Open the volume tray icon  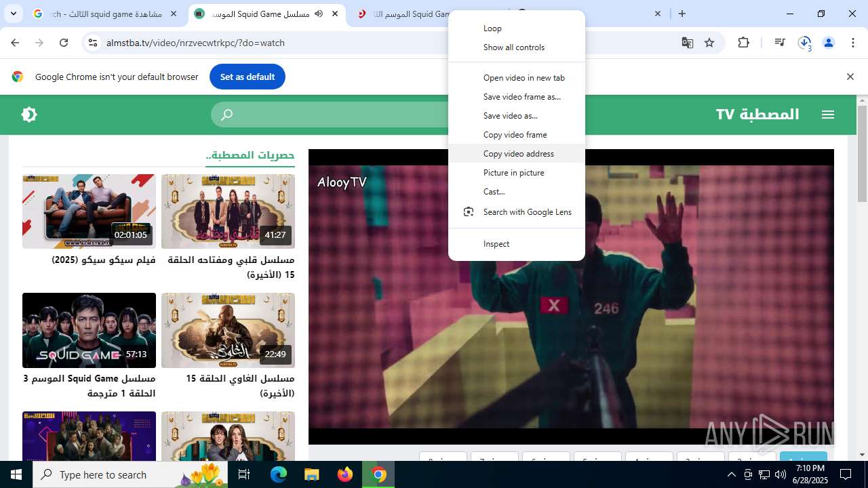(x=781, y=474)
